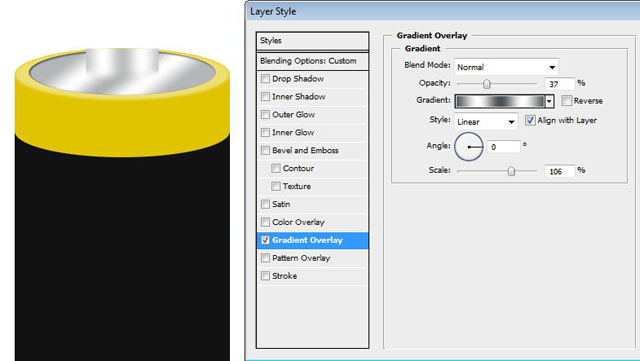Select the Drop Shadow label row

(298, 78)
